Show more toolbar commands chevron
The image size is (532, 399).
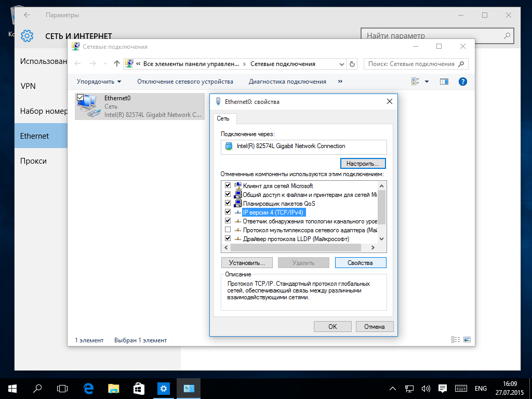340,82
